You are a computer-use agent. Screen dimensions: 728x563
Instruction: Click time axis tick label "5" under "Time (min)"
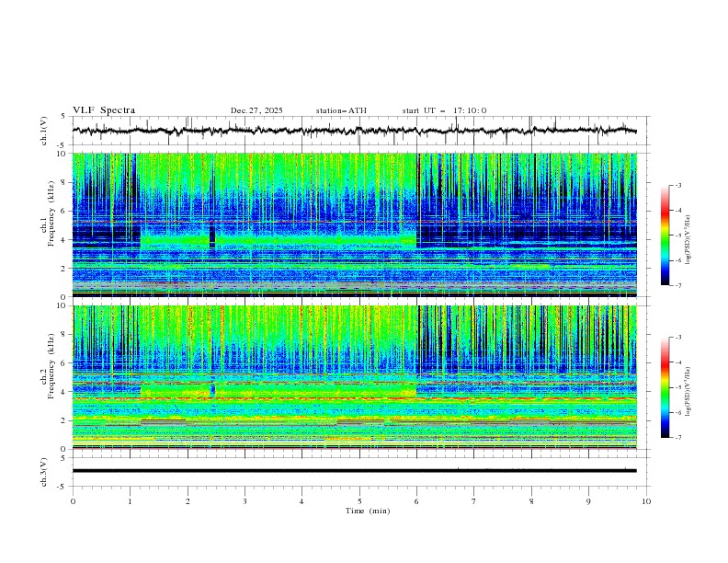tap(359, 501)
